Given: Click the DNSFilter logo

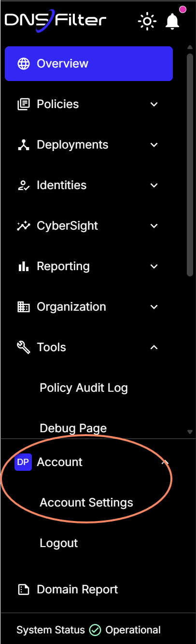Looking at the screenshot, I should pyautogui.click(x=56, y=21).
